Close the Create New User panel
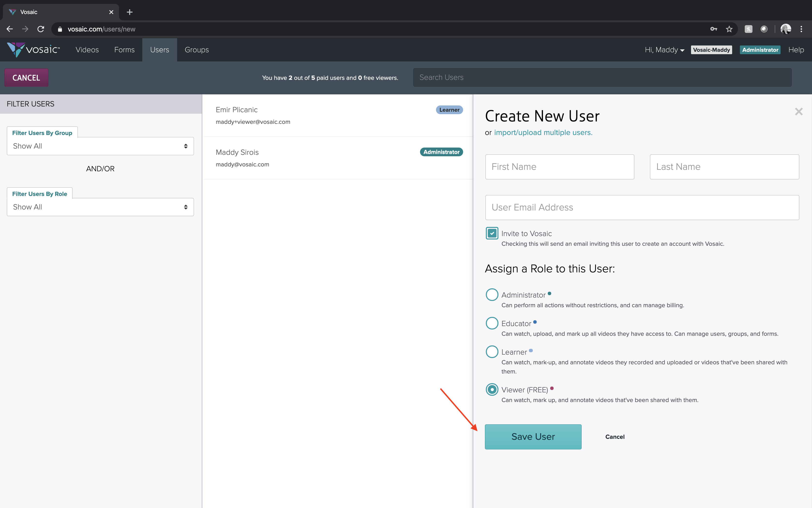This screenshot has width=812, height=508. tap(798, 112)
